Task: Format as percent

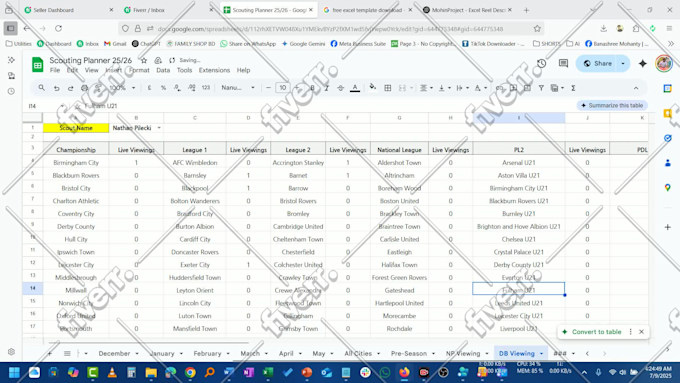Action: 163,88
